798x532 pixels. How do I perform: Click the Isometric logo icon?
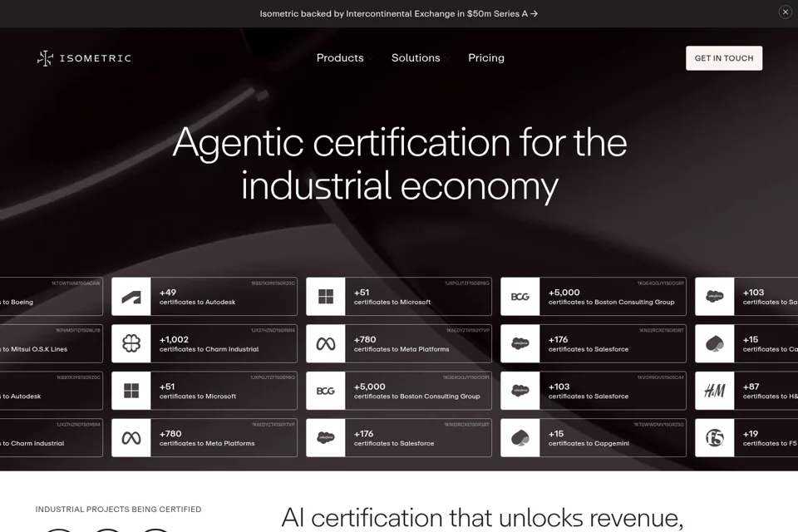pyautogui.click(x=45, y=58)
